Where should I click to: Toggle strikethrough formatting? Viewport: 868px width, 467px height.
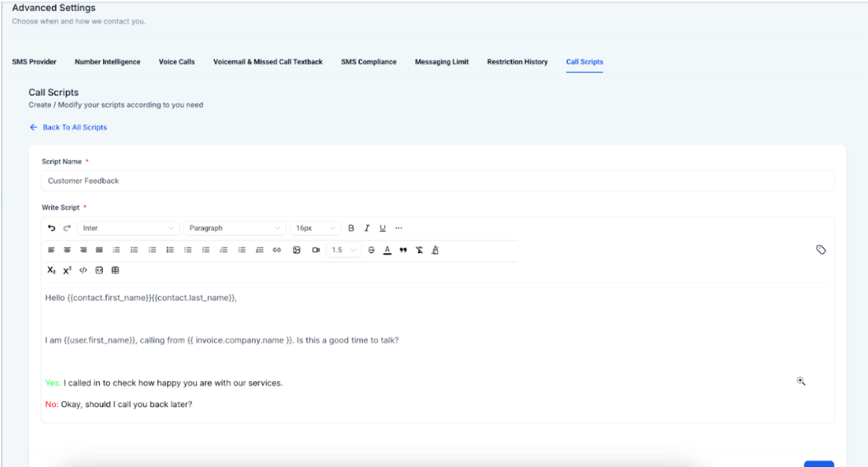click(371, 250)
